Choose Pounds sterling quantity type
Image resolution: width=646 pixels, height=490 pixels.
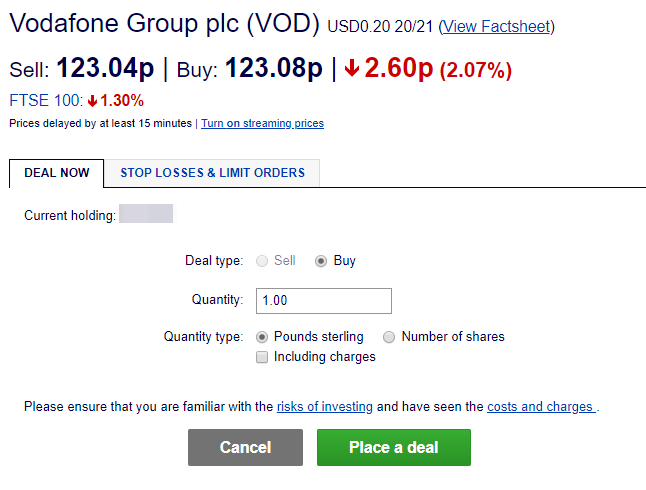tap(263, 337)
